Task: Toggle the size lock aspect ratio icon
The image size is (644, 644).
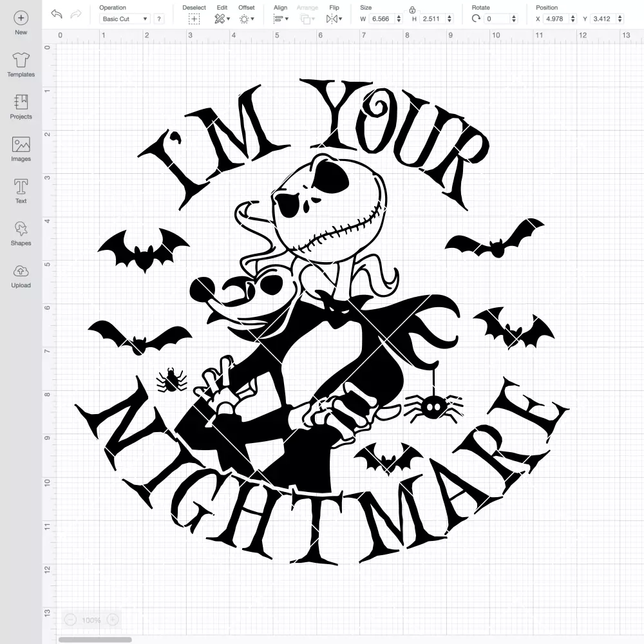Action: (412, 10)
